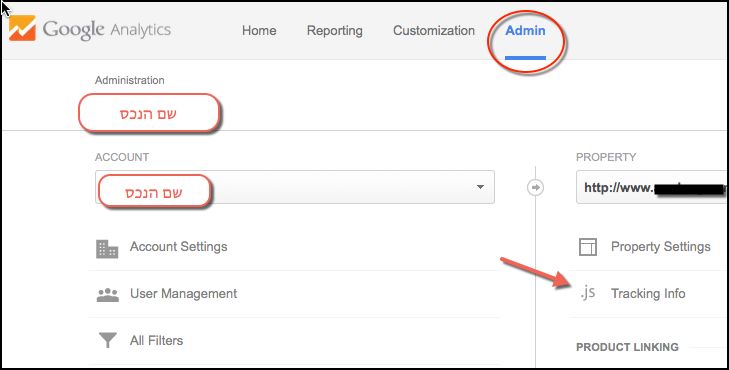Image resolution: width=729 pixels, height=370 pixels.
Task: Open Tracking Info
Action: [648, 294]
